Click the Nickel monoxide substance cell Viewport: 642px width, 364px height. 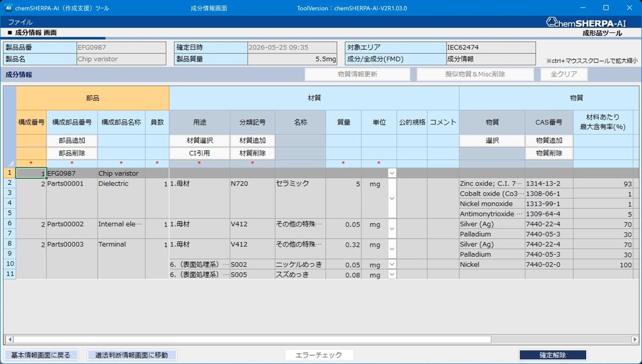click(x=492, y=204)
